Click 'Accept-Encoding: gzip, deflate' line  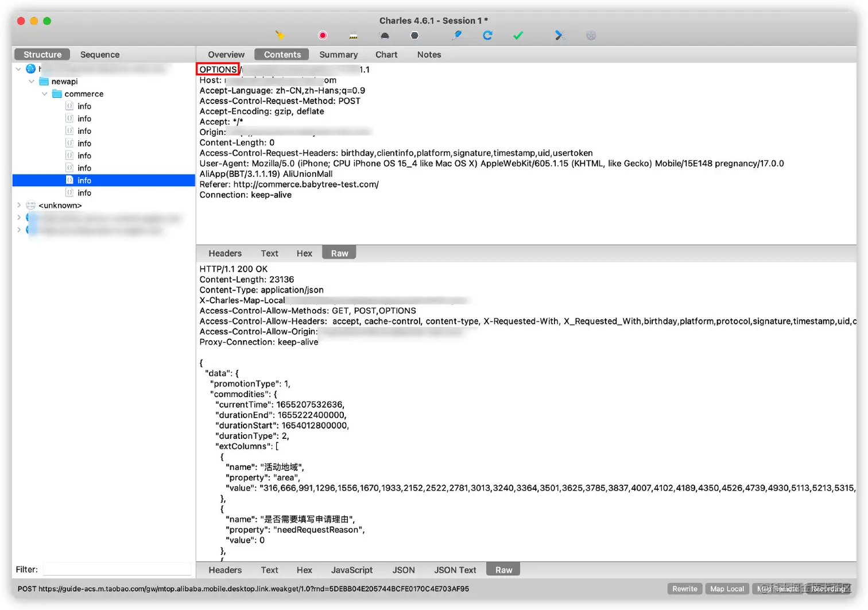(261, 111)
